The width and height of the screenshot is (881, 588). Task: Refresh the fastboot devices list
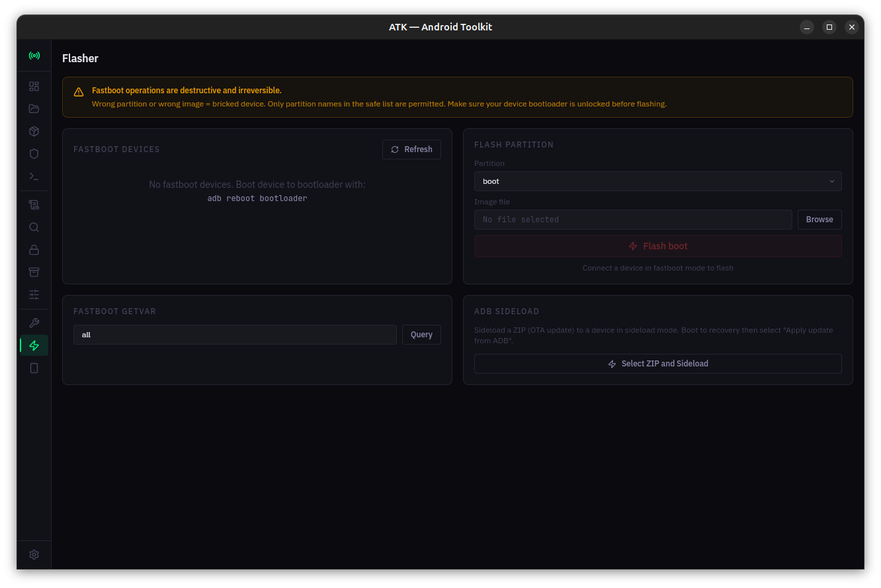pos(411,149)
